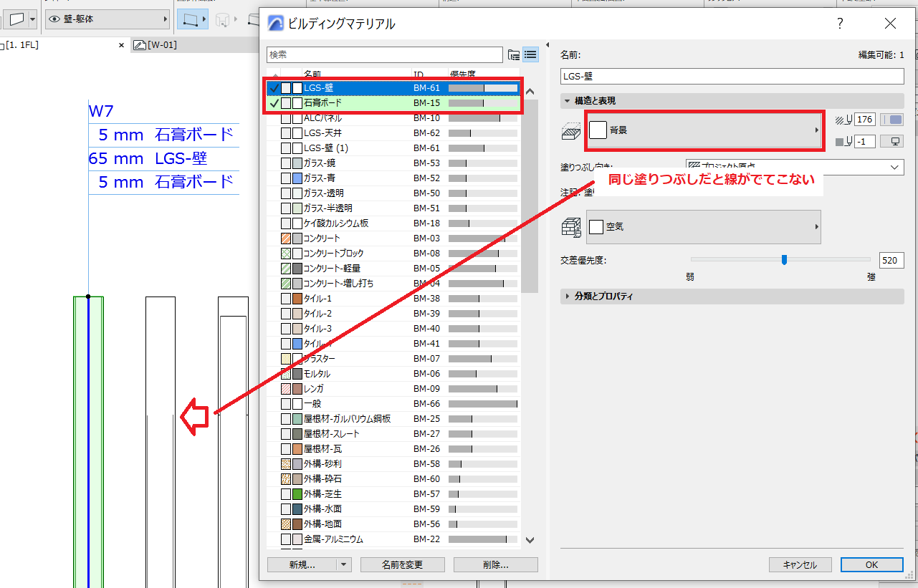Open the 塗りつぶし向き orientation dropdown
The width and height of the screenshot is (918, 588).
point(795,167)
